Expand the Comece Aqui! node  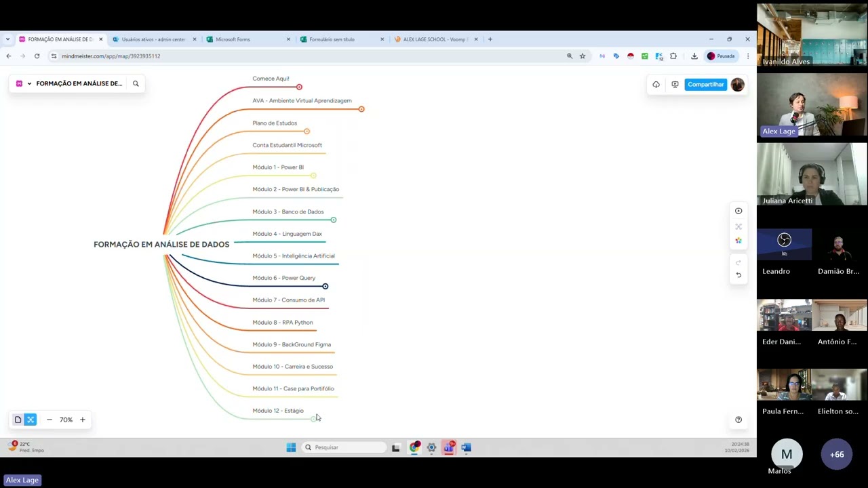[299, 87]
